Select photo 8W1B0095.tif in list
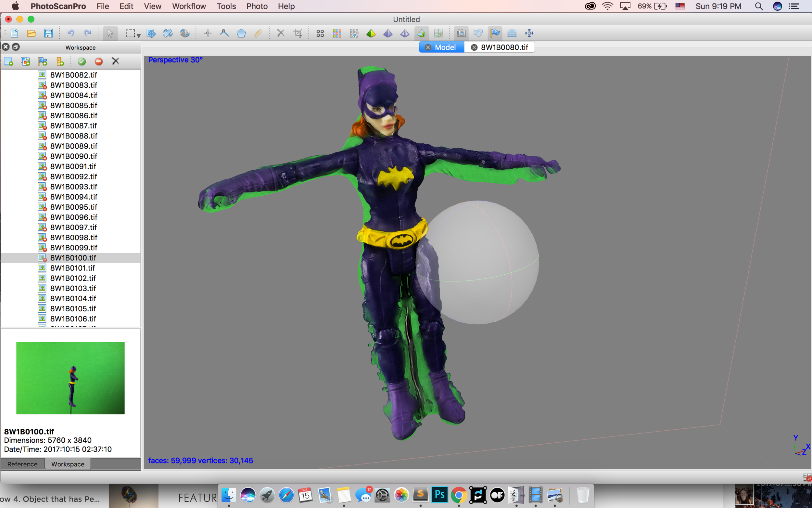 70,207
